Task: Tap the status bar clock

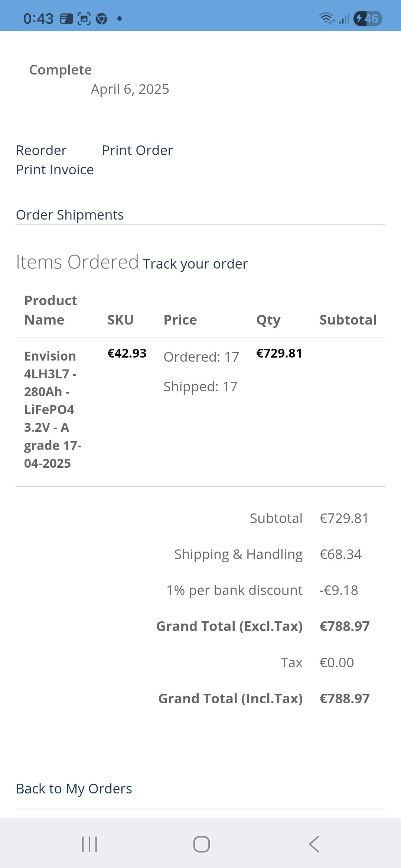Action: tap(38, 19)
